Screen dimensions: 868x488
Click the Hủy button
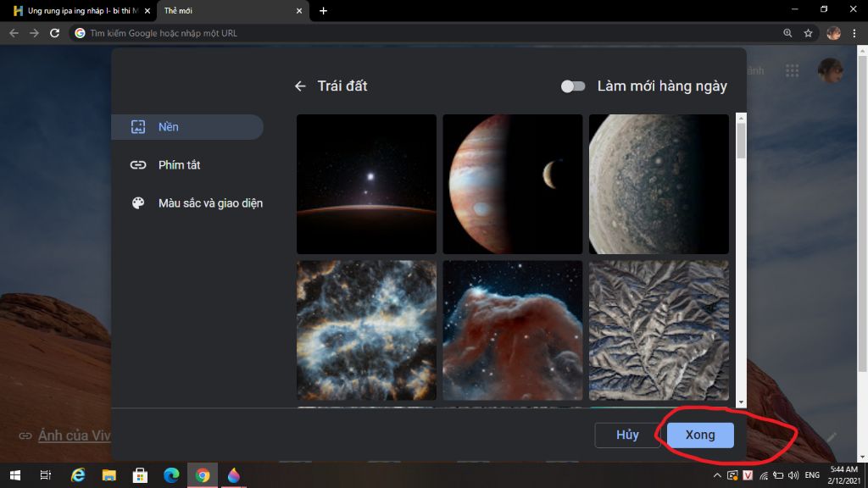click(627, 435)
